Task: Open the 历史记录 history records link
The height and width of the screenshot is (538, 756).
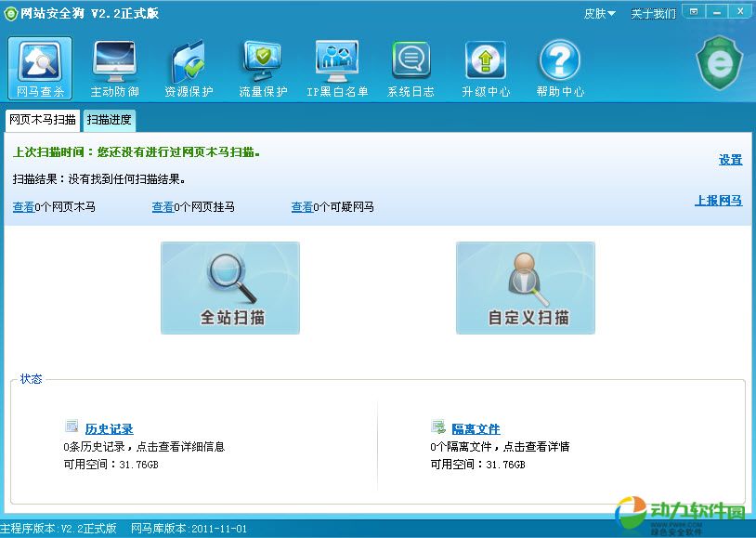Action: point(109,428)
